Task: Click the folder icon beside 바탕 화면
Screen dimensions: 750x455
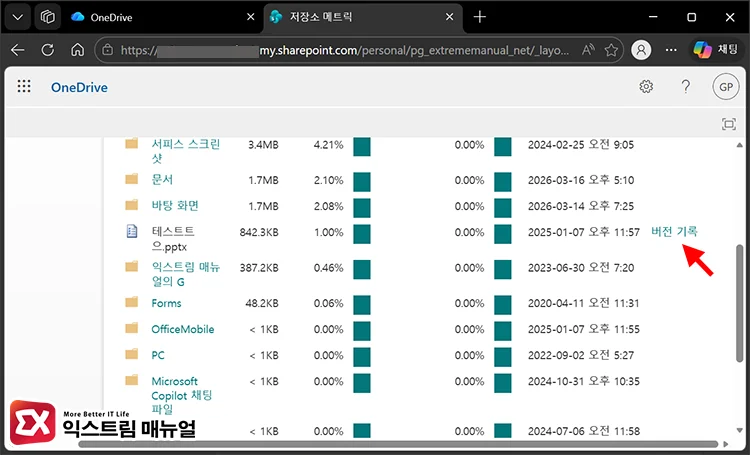Action: point(132,205)
